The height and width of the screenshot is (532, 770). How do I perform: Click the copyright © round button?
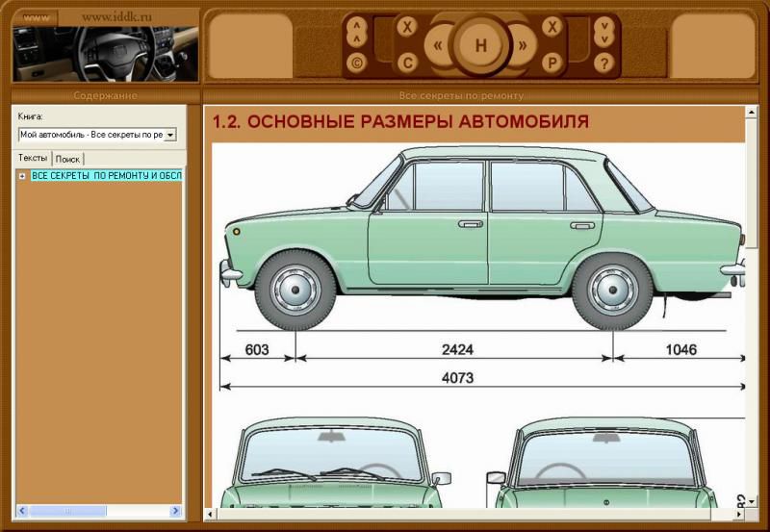click(357, 63)
